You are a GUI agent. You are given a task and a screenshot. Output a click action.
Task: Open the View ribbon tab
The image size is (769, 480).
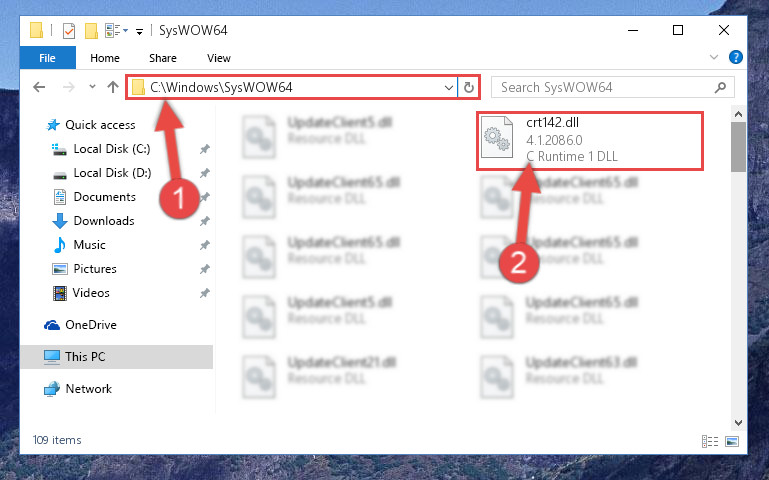click(x=219, y=58)
